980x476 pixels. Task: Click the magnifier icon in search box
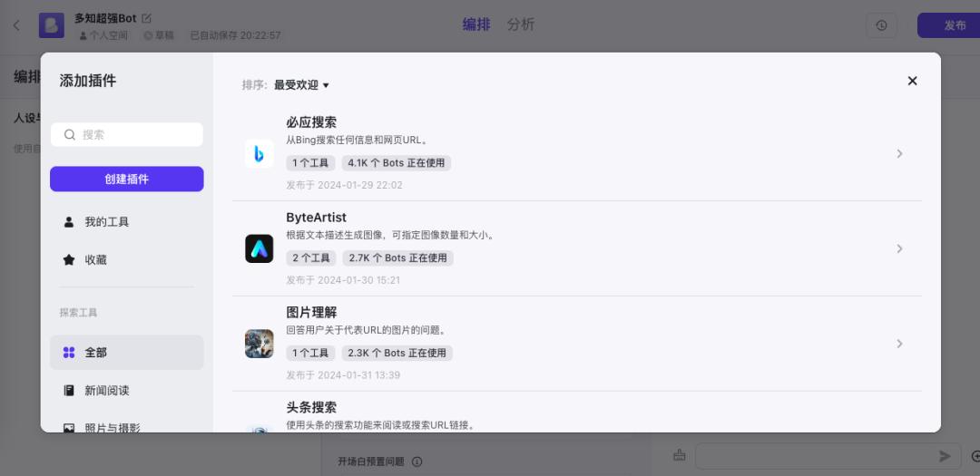70,134
